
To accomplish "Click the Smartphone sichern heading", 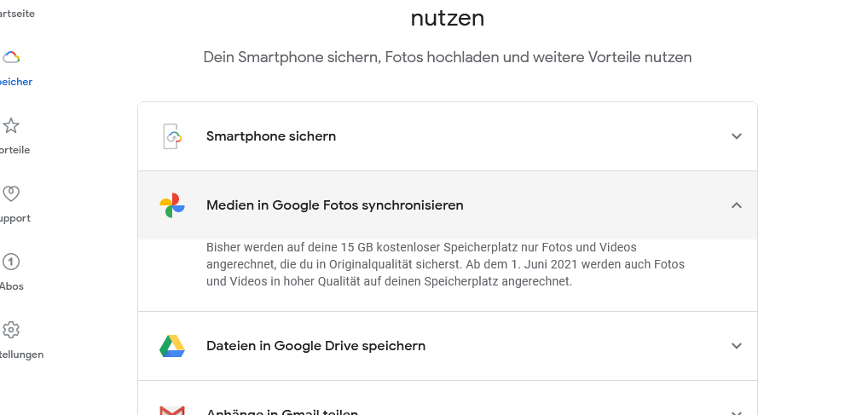I will 271,136.
